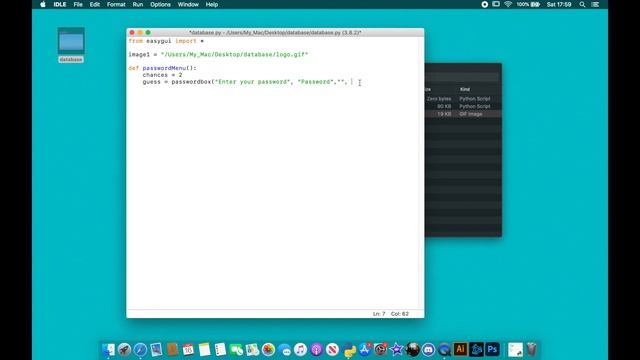Image resolution: width=640 pixels, height=360 pixels.
Task: Open Maps from the Dock
Action: (252, 349)
